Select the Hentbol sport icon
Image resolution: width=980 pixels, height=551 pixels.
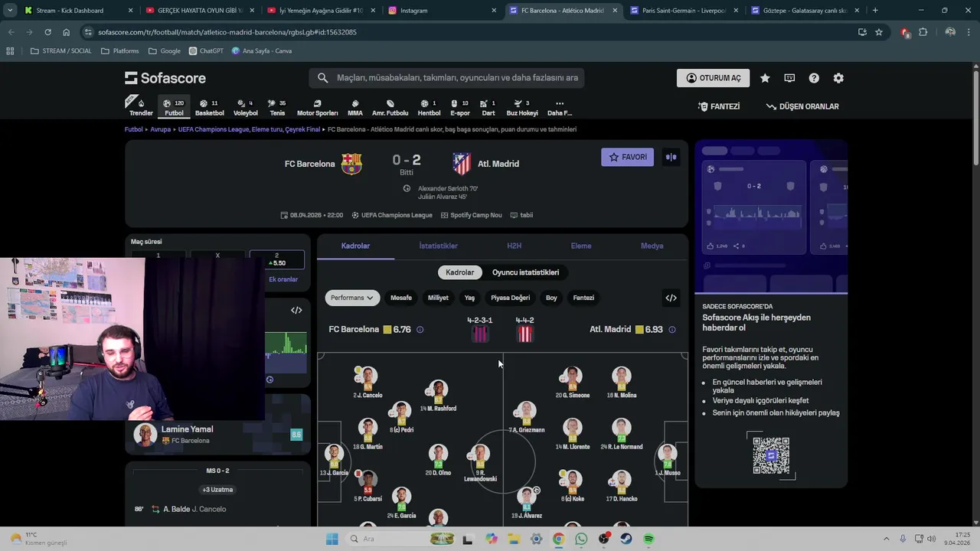(429, 107)
